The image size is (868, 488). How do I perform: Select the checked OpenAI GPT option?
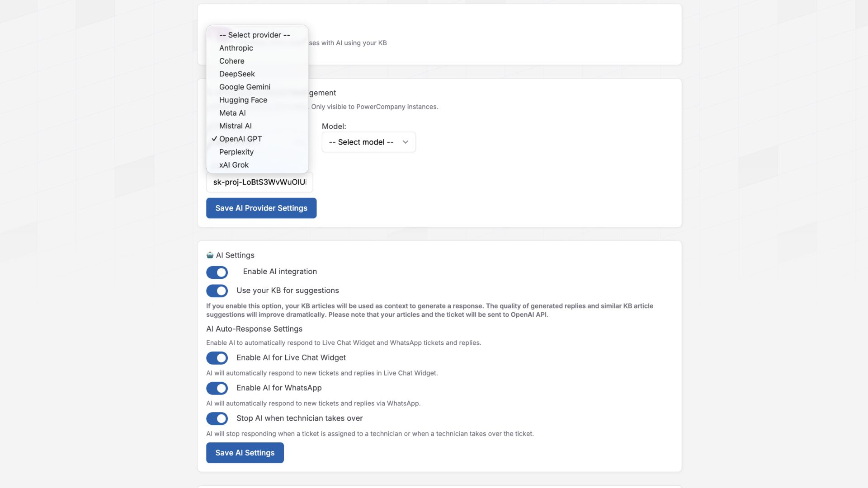point(240,139)
